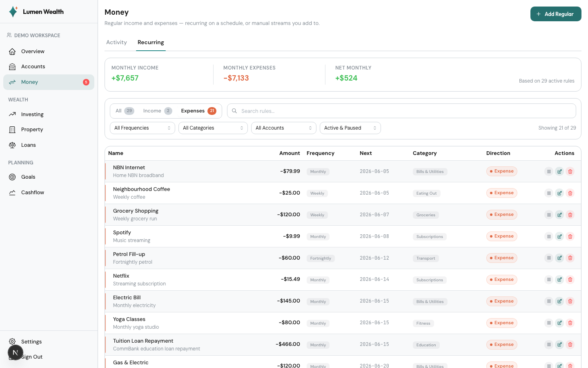Edit the Electric Bill rule
Screen dimensions: 588x368
[x=559, y=301]
